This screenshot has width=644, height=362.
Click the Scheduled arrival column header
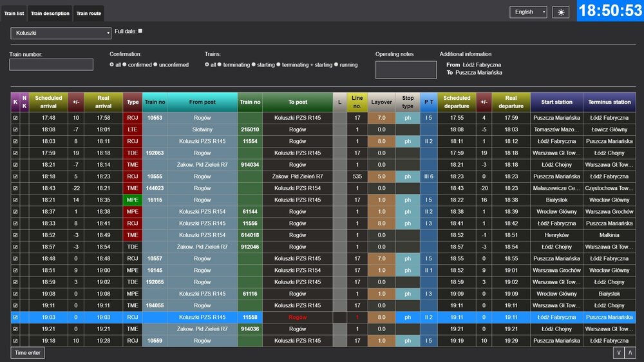tap(48, 102)
